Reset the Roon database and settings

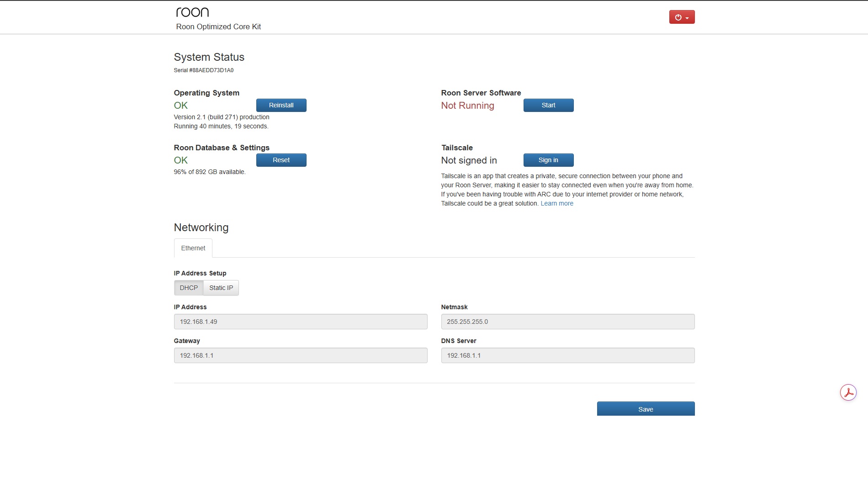pos(281,160)
